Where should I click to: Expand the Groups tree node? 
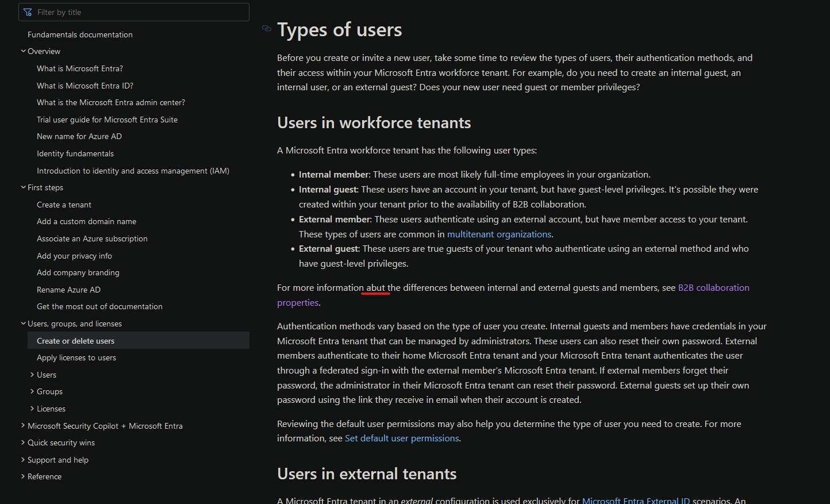pos(32,391)
